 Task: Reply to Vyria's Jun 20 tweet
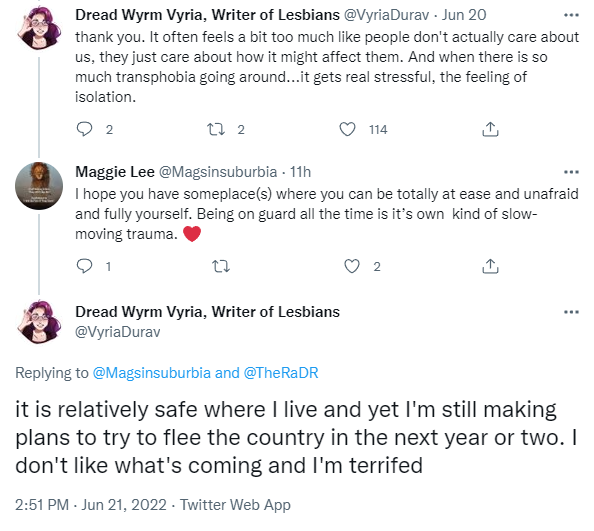[84, 129]
